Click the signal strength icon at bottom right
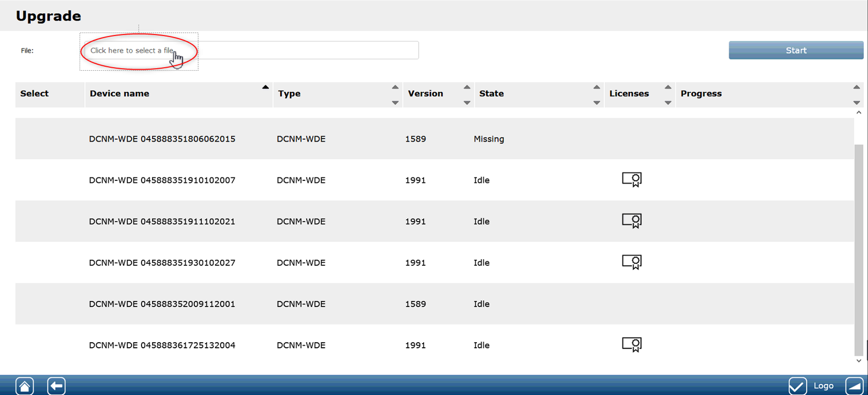 click(x=854, y=386)
